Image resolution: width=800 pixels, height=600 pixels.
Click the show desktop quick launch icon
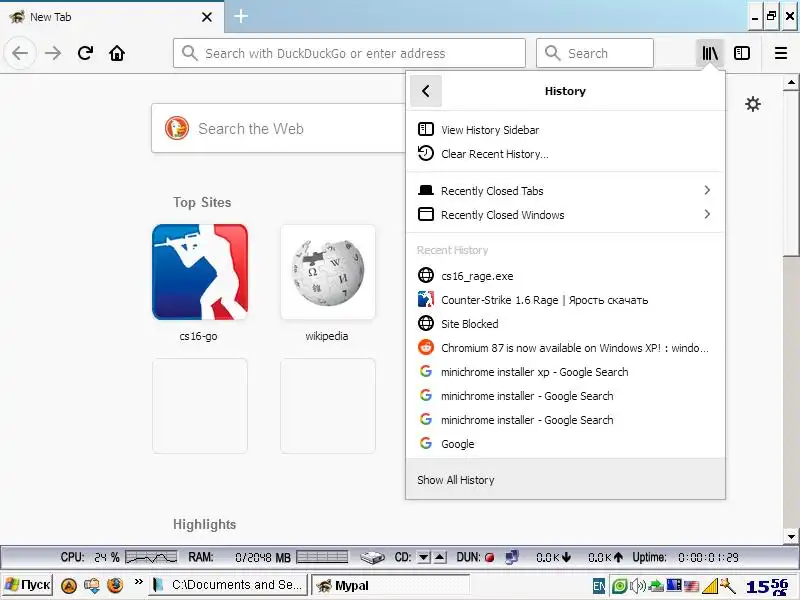(92, 585)
